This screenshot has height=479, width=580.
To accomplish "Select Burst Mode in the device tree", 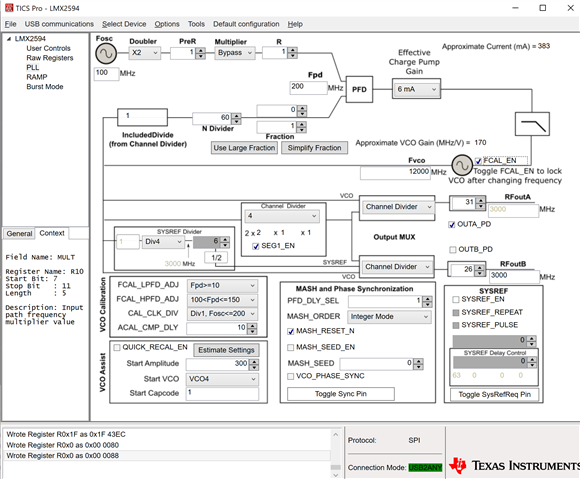I will pyautogui.click(x=45, y=87).
